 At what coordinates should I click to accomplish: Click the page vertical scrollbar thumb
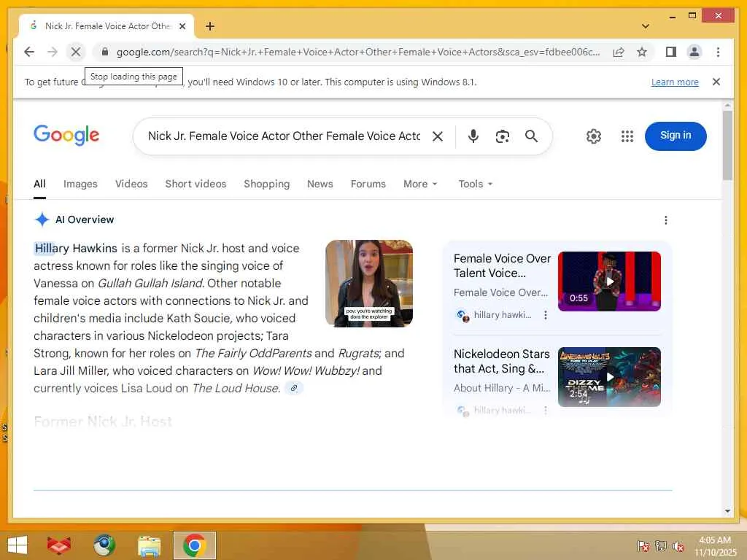pos(727,145)
